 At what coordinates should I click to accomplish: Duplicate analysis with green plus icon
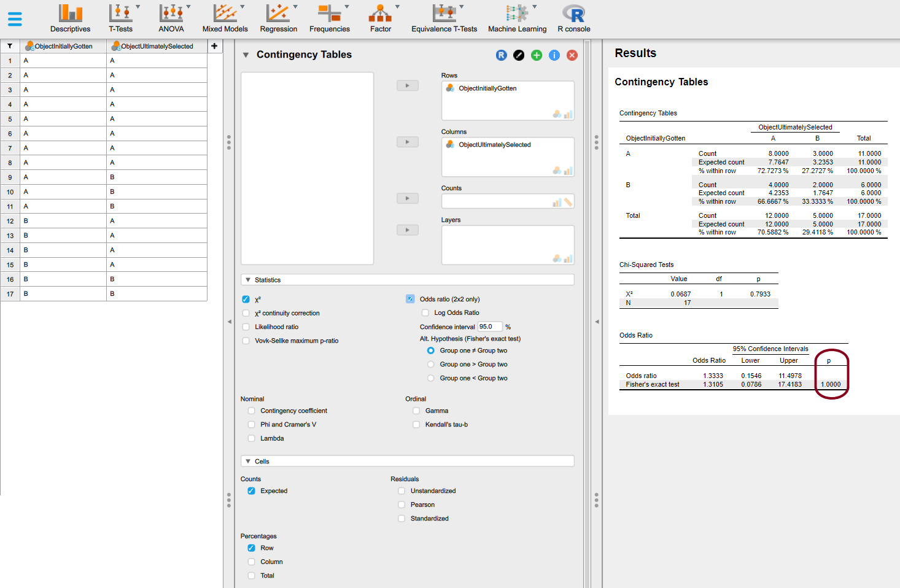[537, 55]
